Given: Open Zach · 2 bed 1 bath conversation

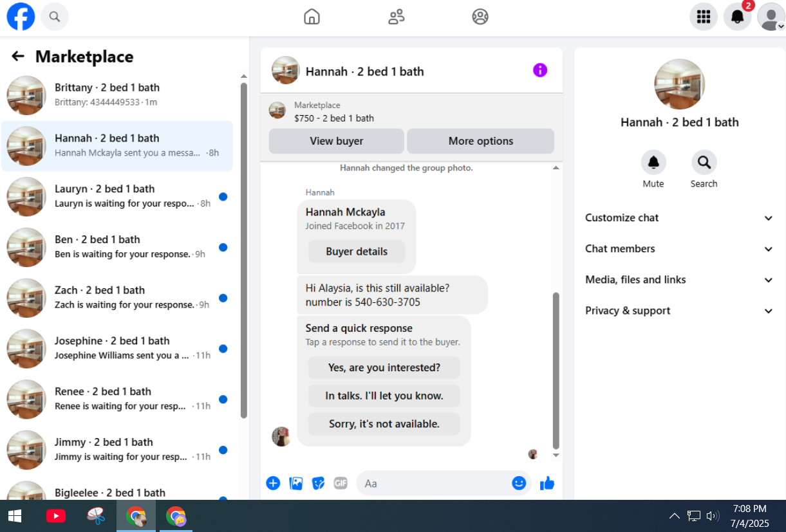Looking at the screenshot, I should click(x=117, y=298).
